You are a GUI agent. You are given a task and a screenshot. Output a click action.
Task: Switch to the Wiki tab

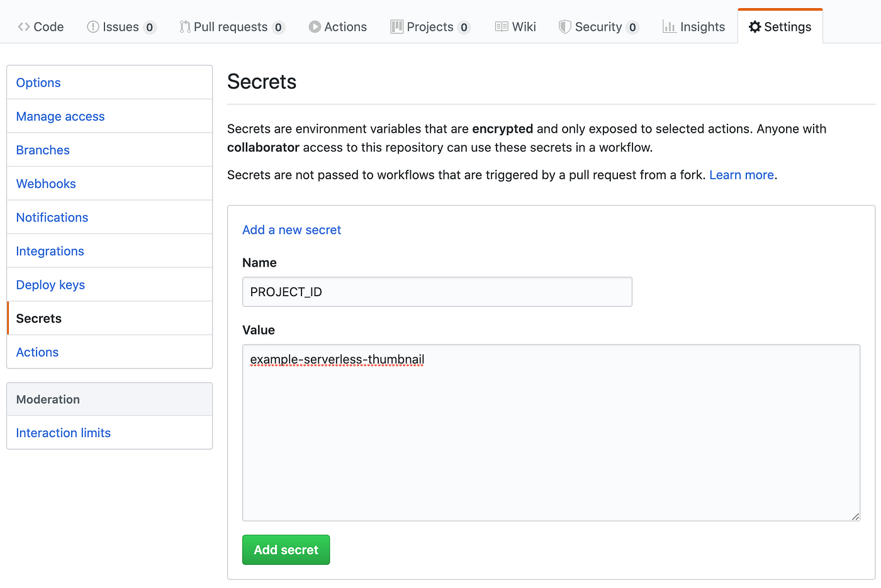click(x=515, y=26)
